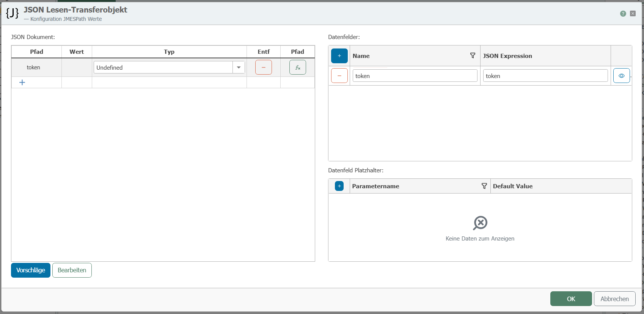The height and width of the screenshot is (314, 644).
Task: Open the fx path function for token
Action: point(297,67)
